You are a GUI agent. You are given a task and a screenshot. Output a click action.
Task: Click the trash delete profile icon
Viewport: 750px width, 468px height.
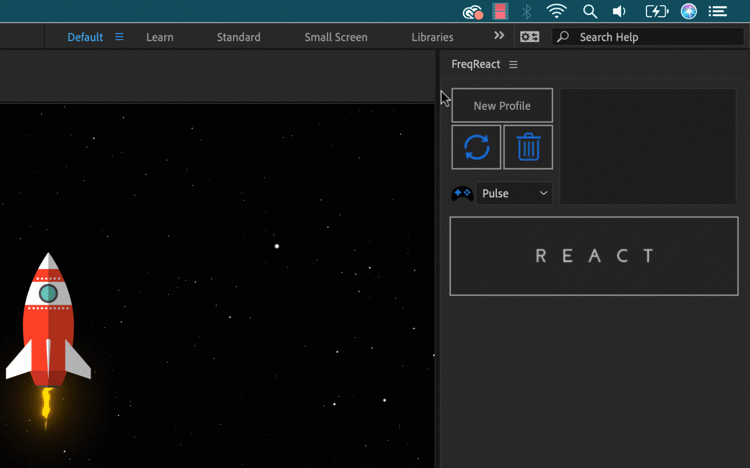(x=528, y=148)
